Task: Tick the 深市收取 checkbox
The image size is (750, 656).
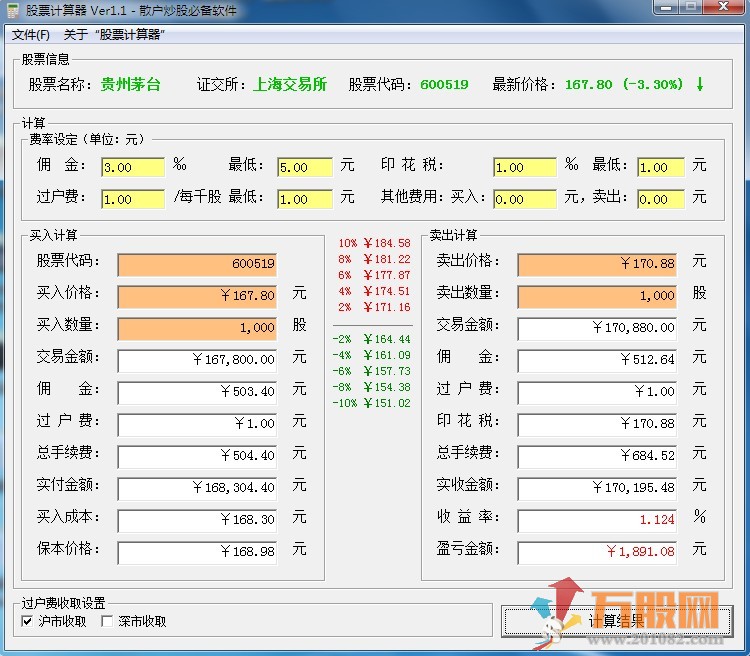Action: [107, 621]
